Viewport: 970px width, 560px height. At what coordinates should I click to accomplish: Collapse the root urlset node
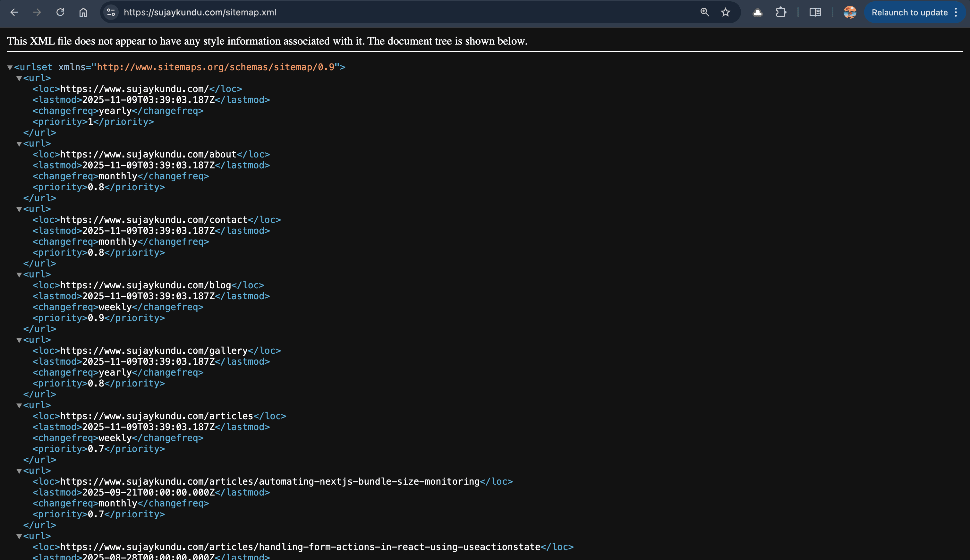10,67
